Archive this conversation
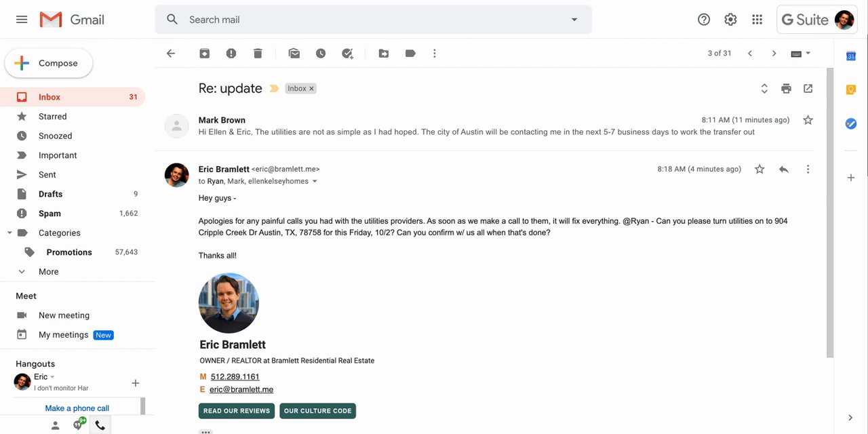This screenshot has width=868, height=434. coord(204,54)
